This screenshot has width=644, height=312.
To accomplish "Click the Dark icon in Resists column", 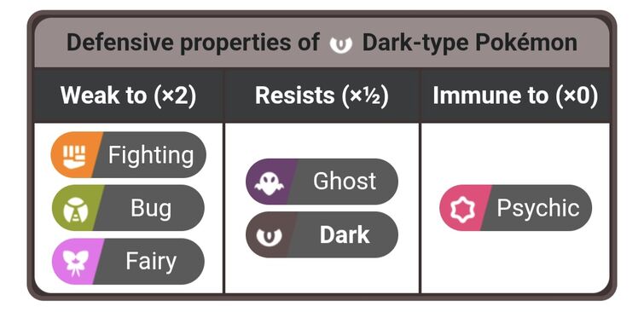I will coord(269,235).
